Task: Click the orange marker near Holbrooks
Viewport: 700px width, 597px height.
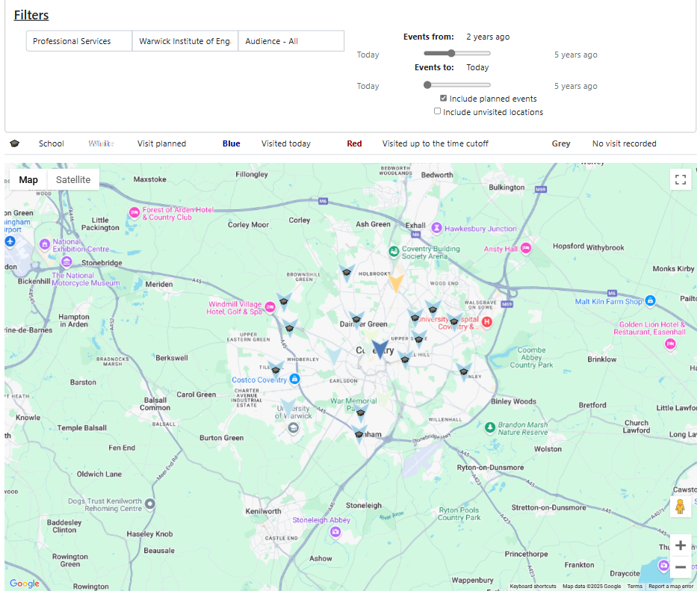Action: (396, 282)
